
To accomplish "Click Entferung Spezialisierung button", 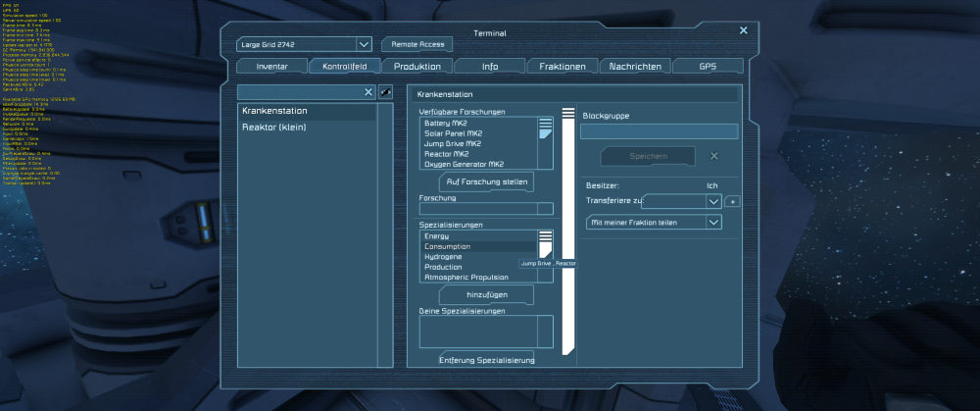I will coord(486,360).
